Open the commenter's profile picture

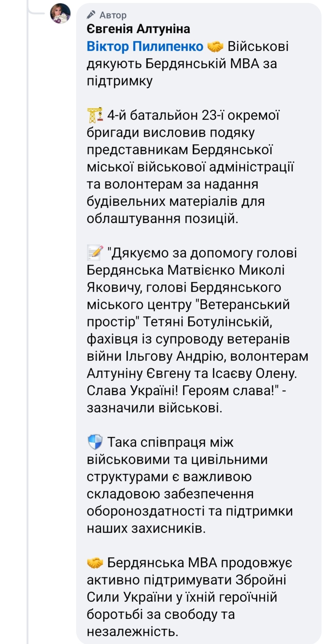[x=60, y=14]
